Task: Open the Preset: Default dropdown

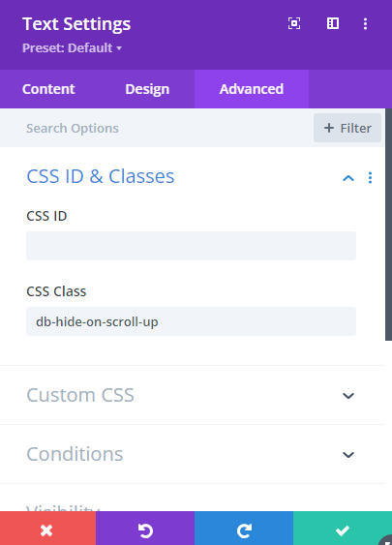Action: pos(72,48)
